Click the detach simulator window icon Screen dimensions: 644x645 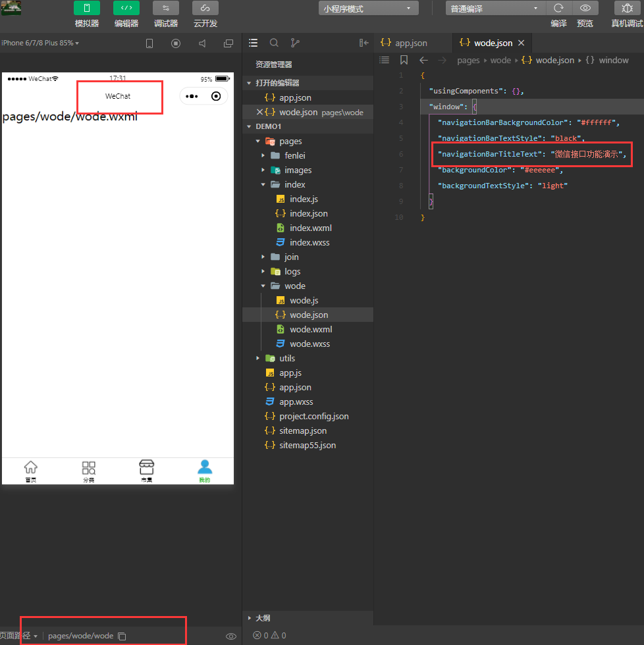point(228,43)
